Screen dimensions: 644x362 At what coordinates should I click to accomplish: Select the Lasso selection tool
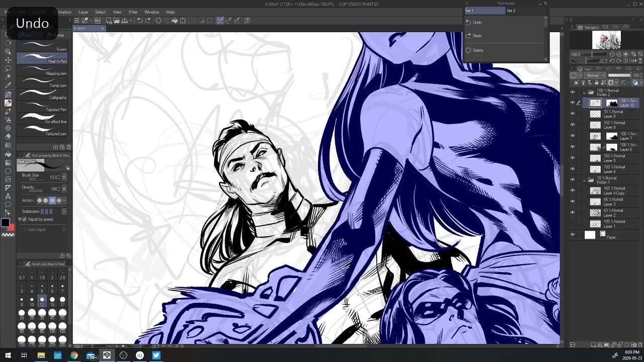click(8, 68)
